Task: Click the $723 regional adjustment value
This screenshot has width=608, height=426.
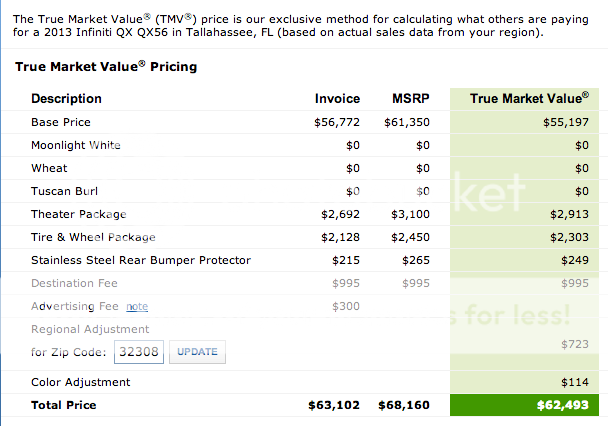Action: 575,344
